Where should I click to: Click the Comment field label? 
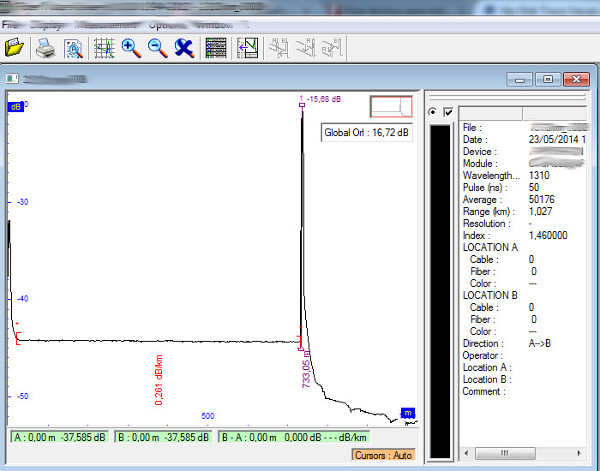[484, 391]
